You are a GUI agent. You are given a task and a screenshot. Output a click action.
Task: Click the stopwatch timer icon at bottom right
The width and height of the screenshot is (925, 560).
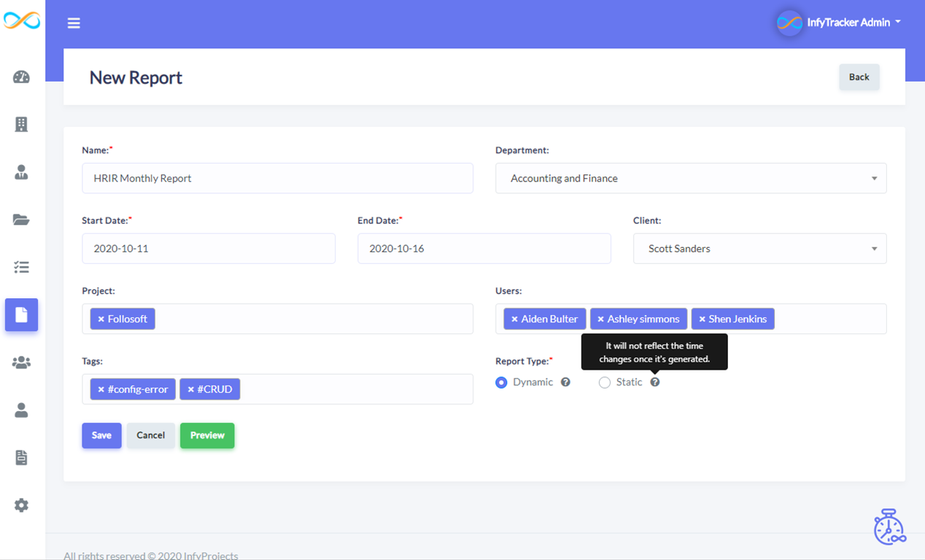click(890, 526)
